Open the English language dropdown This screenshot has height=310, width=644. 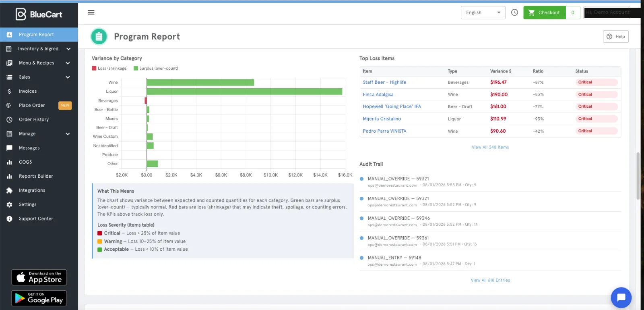point(483,12)
